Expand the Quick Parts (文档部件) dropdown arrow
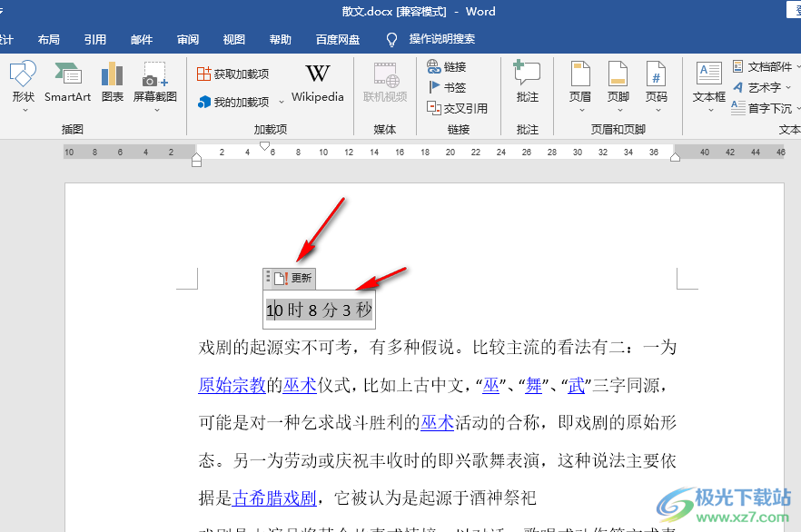The image size is (801, 532). [798, 66]
